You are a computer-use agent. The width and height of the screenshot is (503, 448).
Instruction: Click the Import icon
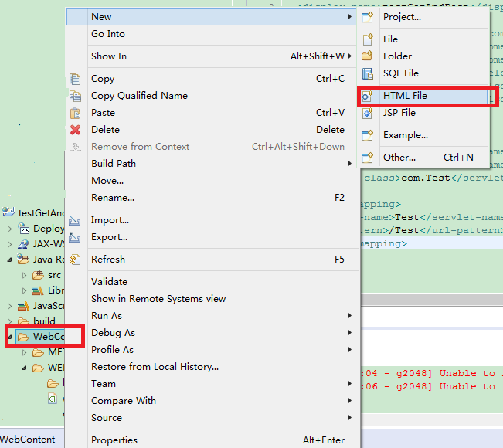pyautogui.click(x=74, y=221)
